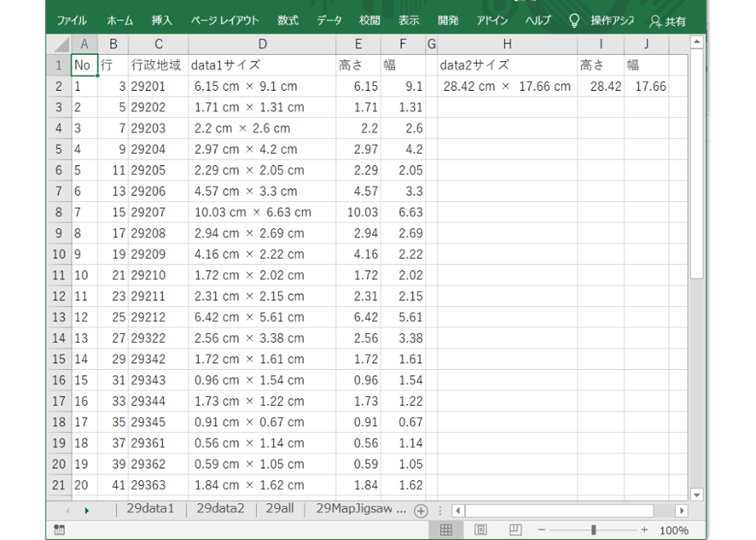This screenshot has height=540, width=756.
Task: Select the 行政地域 header cell
Action: [158, 65]
